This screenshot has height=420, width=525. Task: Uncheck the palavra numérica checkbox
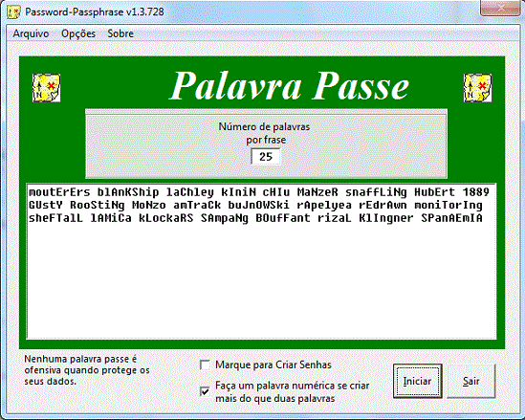(205, 391)
